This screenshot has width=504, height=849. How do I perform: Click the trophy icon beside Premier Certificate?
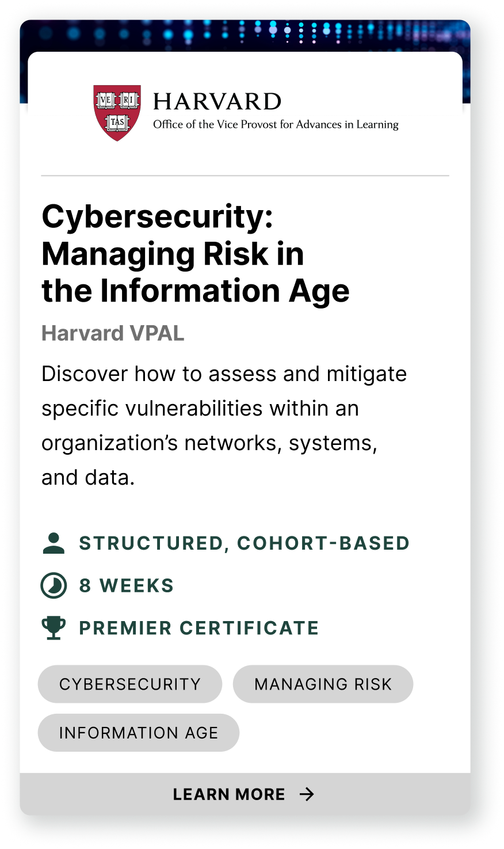click(54, 627)
